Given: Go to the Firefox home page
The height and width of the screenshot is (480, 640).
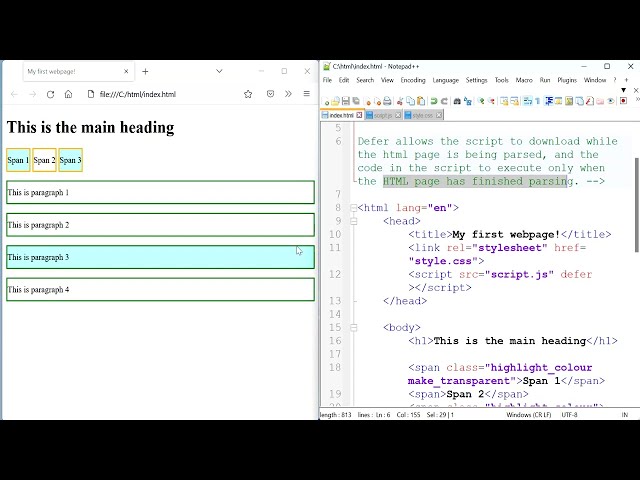Looking at the screenshot, I should [x=68, y=94].
